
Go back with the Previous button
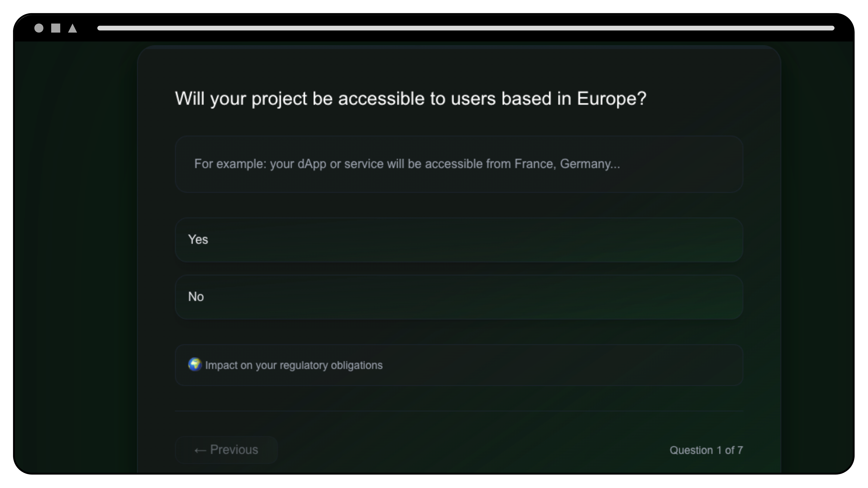pos(227,450)
